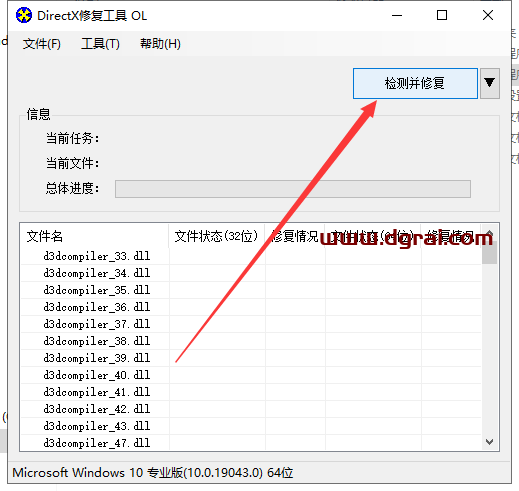Sort by 文件状态(32位) column header
Image resolution: width=519 pixels, height=491 pixels.
pos(216,236)
